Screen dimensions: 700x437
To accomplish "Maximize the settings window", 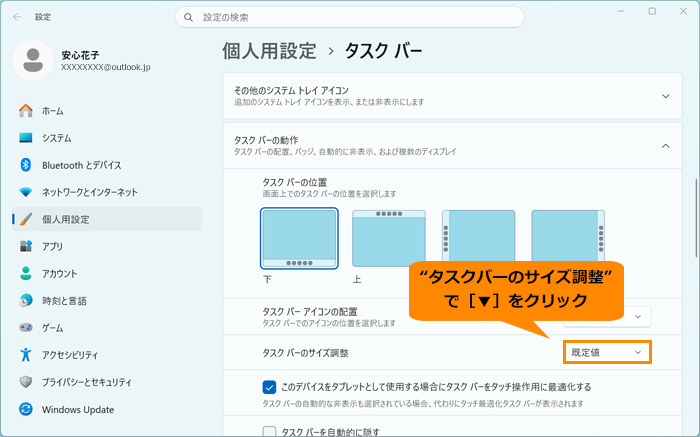I will coord(652,12).
